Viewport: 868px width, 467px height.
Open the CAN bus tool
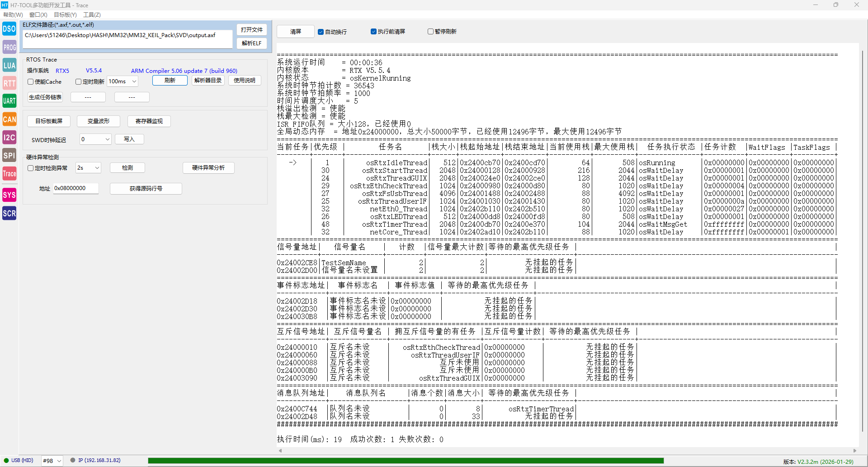click(x=9, y=119)
